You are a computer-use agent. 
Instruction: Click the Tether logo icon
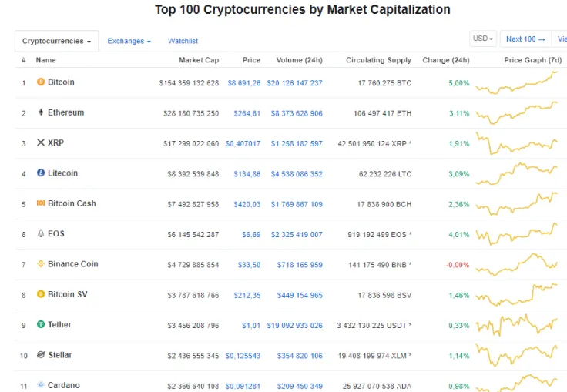point(41,325)
